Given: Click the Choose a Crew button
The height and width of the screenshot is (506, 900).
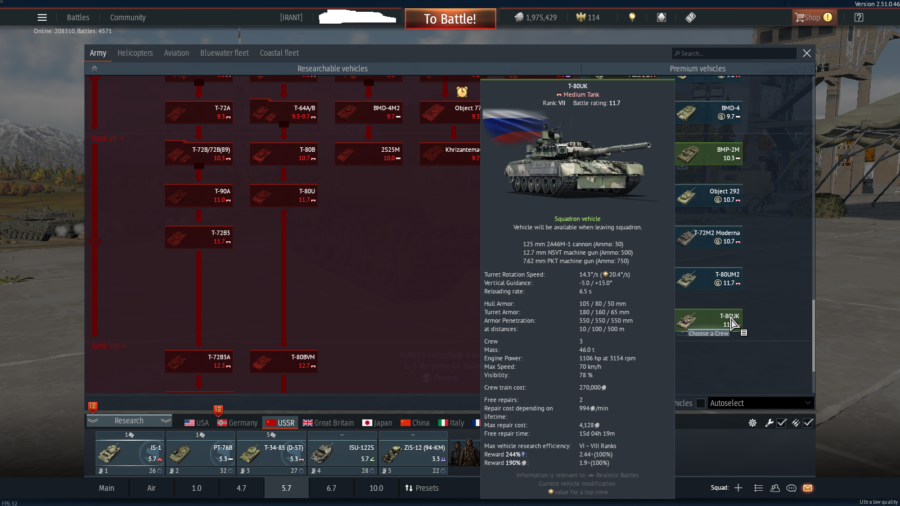Looking at the screenshot, I should [x=708, y=333].
